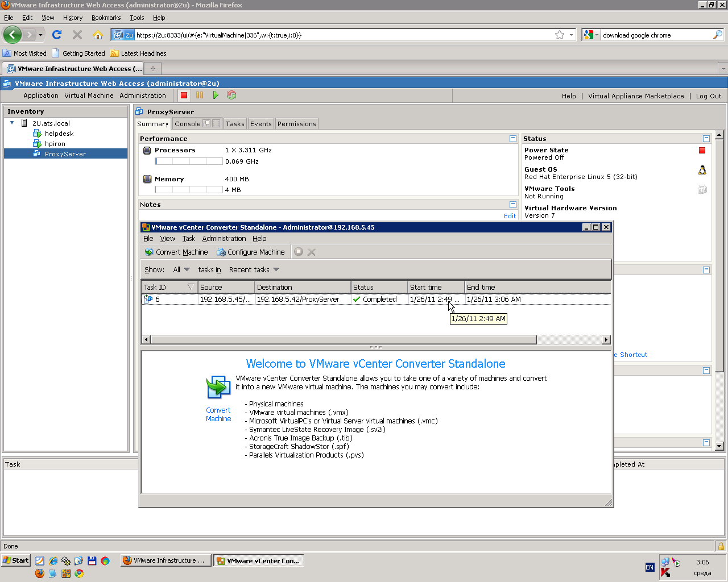Select the helpdesk virtual machine in Inventory
This screenshot has width=728, height=582.
click(59, 134)
